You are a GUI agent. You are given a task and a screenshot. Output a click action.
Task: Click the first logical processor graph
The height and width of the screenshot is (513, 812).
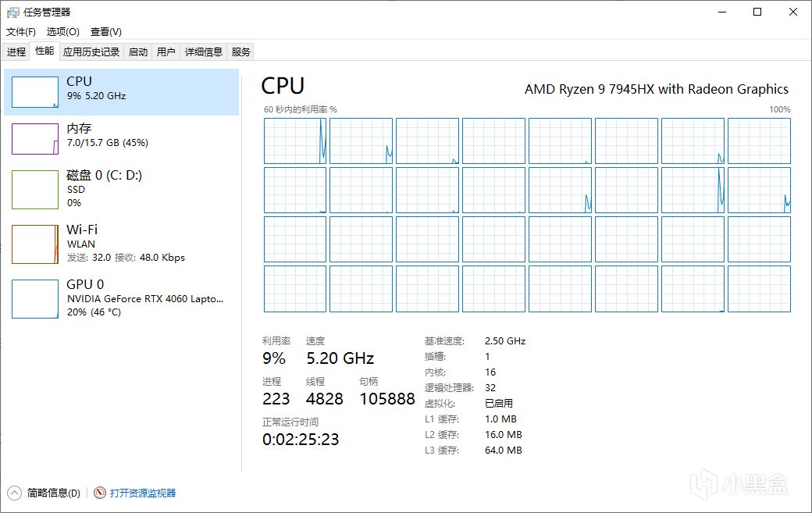(295, 141)
